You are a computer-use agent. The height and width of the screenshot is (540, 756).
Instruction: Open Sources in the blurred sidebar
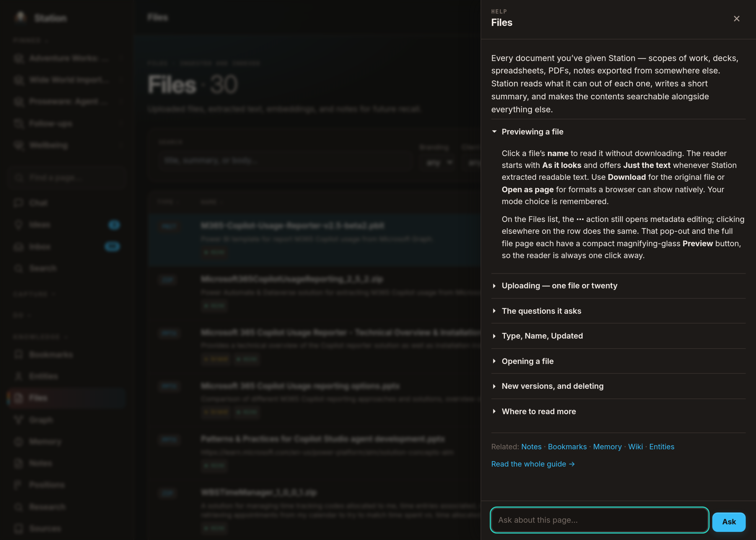66,528
